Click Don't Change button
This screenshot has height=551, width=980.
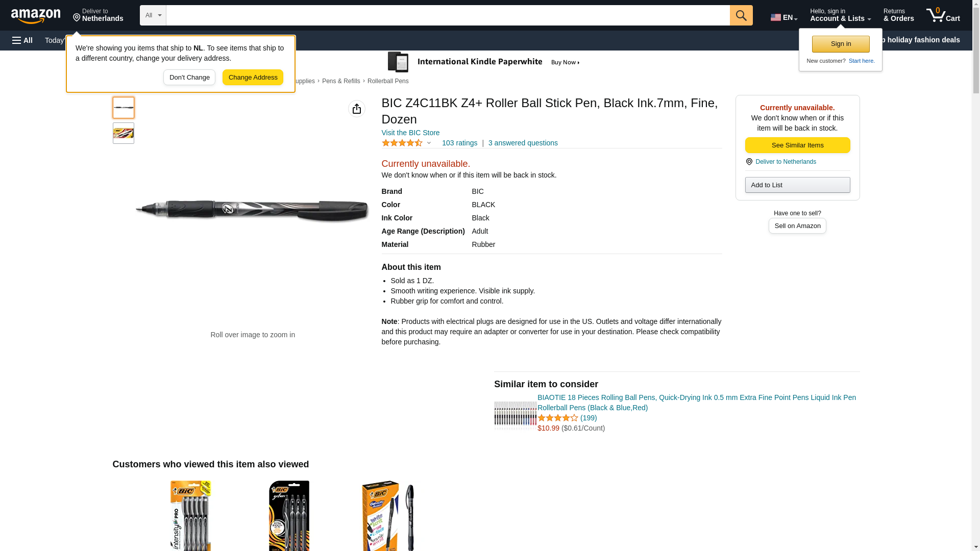(x=189, y=78)
